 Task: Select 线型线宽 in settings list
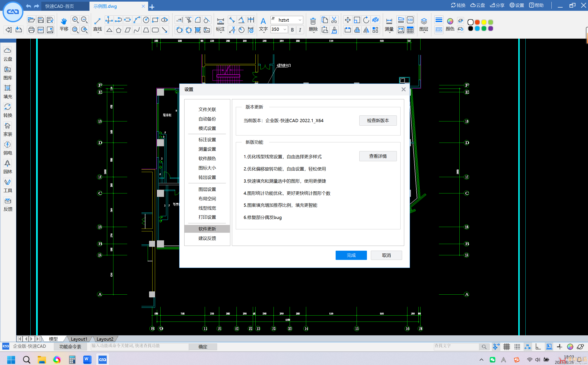(207, 208)
